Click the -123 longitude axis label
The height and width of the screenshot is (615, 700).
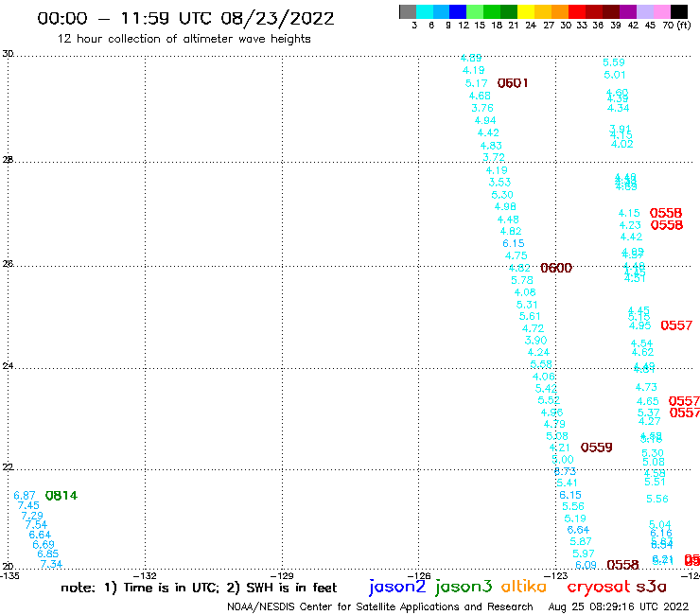coord(556,575)
